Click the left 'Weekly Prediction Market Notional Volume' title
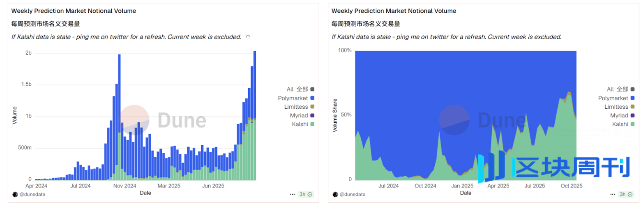Image resolution: width=644 pixels, height=207 pixels. 73,11
